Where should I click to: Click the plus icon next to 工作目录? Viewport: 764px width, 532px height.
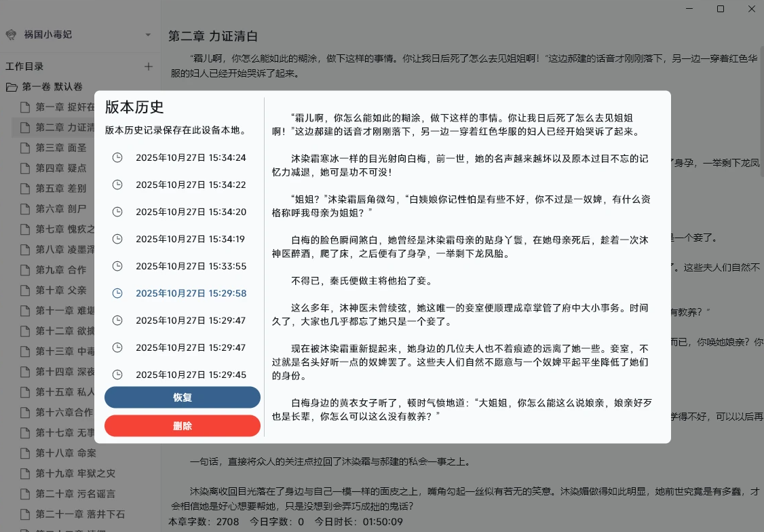149,66
